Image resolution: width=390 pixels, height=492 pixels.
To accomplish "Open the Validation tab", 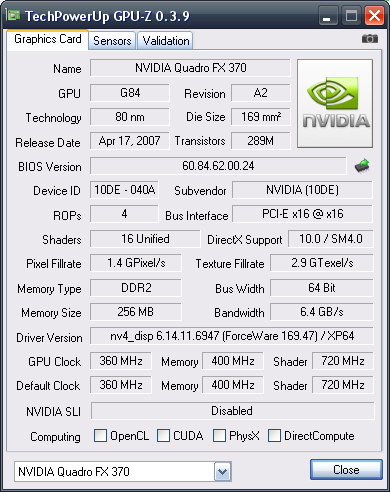I will [x=166, y=41].
